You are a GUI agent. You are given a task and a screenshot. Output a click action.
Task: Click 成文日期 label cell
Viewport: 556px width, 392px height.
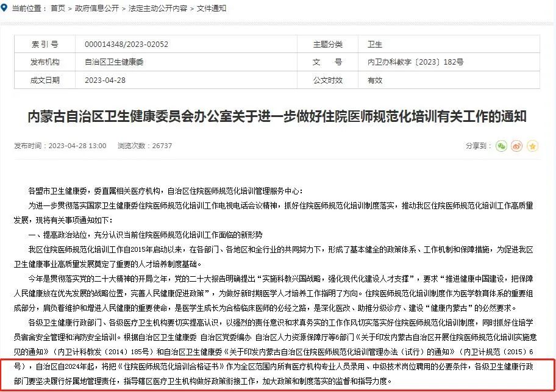[x=45, y=80]
